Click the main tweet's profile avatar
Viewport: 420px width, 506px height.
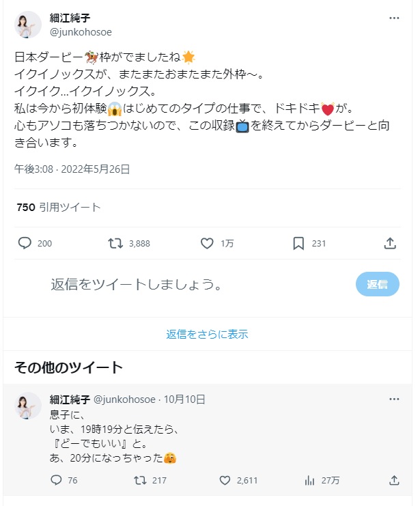tap(28, 25)
